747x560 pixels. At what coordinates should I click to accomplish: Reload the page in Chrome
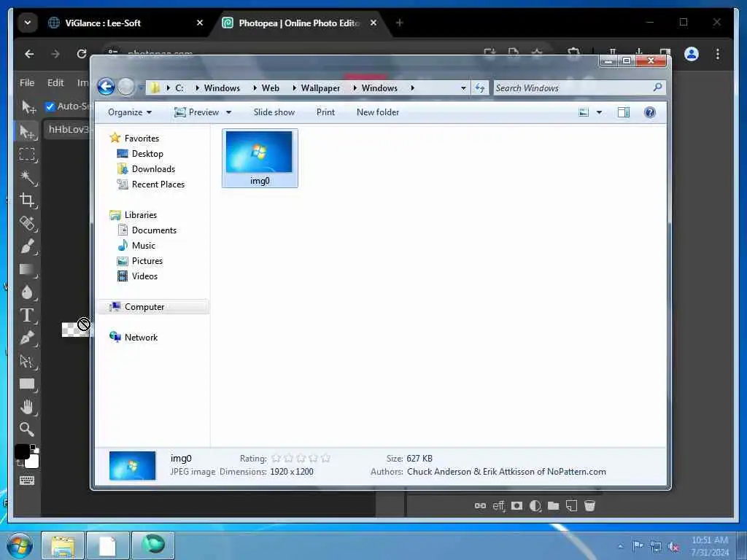[x=82, y=54]
